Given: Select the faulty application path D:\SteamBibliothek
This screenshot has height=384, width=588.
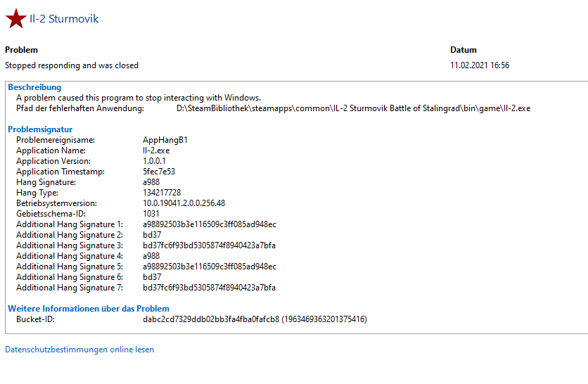Looking at the screenshot, I should tap(353, 108).
